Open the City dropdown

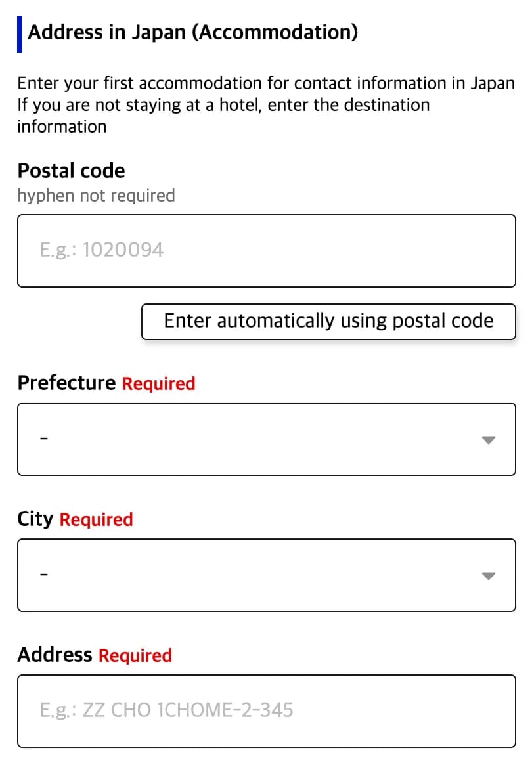pos(266,575)
